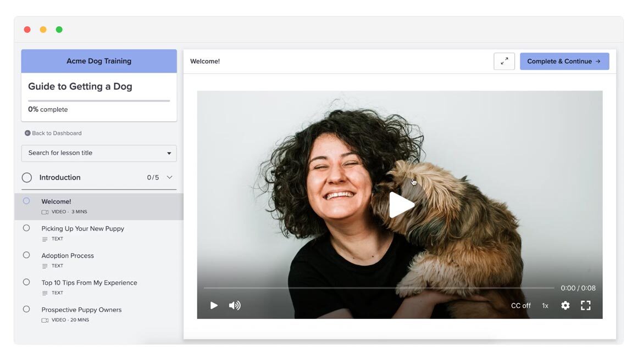
Task: Click the expand lesson view arrows button
Action: pos(504,61)
